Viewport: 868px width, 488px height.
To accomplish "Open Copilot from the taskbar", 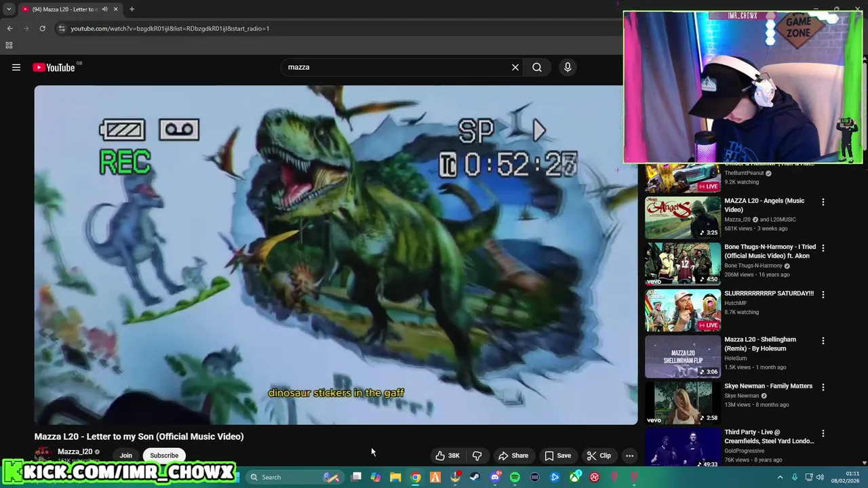I will click(376, 477).
